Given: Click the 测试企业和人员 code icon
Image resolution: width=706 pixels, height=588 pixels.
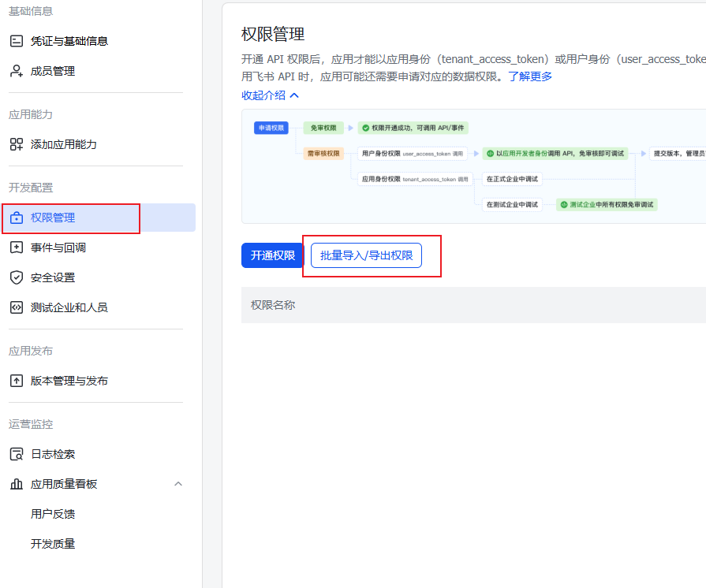Looking at the screenshot, I should (17, 307).
